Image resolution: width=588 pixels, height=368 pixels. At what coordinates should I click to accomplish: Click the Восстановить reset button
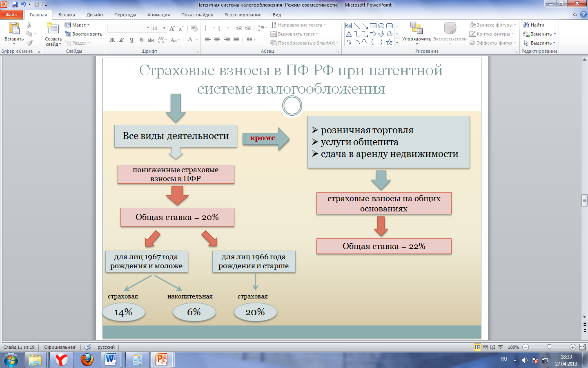tap(83, 34)
